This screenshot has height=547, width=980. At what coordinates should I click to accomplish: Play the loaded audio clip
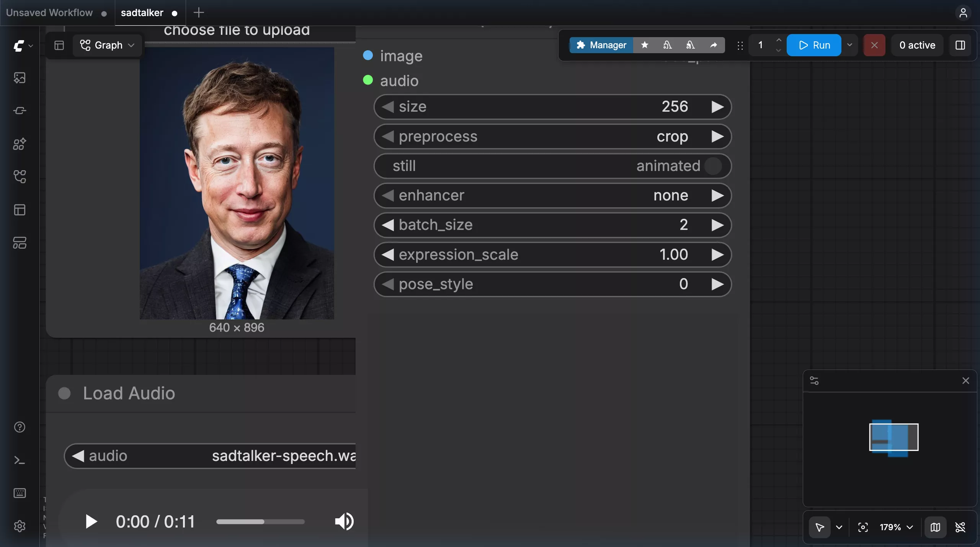tap(91, 521)
